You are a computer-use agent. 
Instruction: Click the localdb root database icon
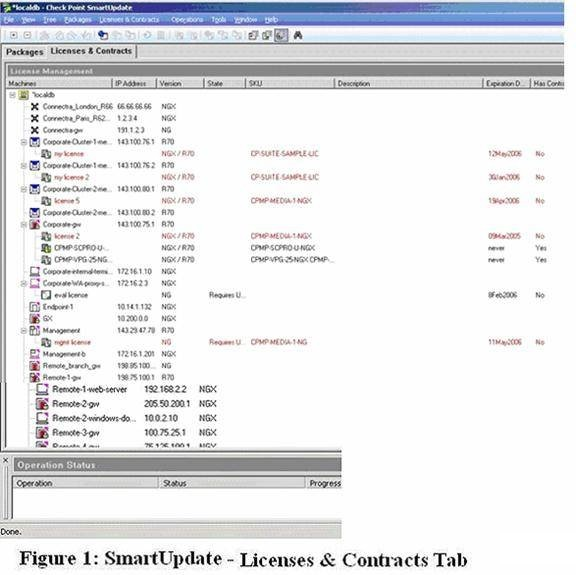24,95
